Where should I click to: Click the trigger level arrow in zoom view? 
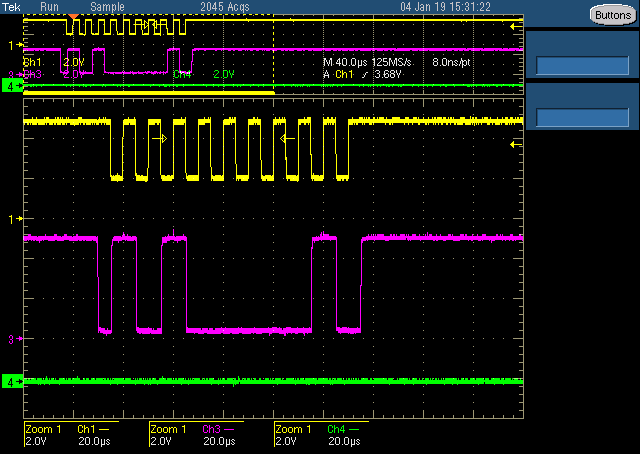516,144
